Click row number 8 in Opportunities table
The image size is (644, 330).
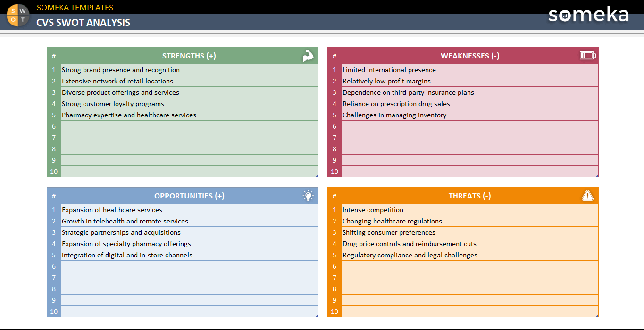[x=54, y=289]
